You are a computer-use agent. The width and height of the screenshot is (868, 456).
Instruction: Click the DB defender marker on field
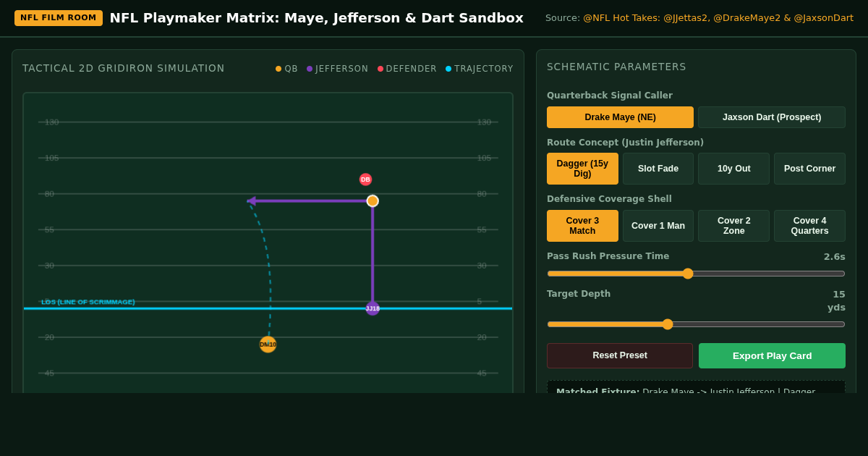[x=365, y=180]
